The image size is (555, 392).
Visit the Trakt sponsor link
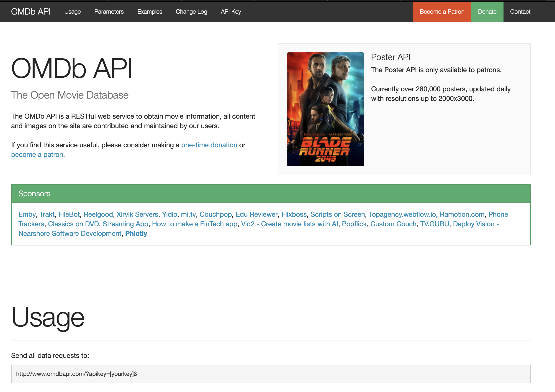tap(47, 214)
